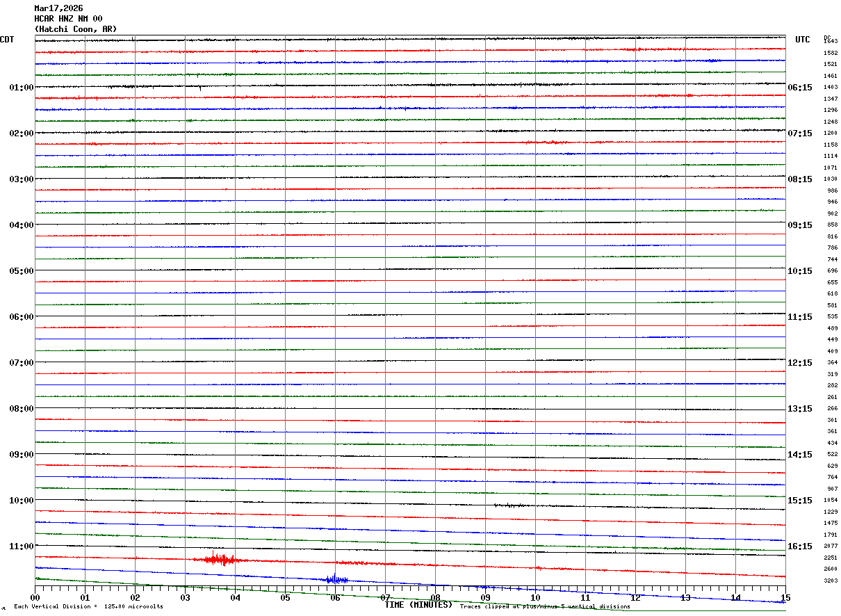Click the Each Vertical Division microvolts note
841x616 pixels.
pos(88,607)
